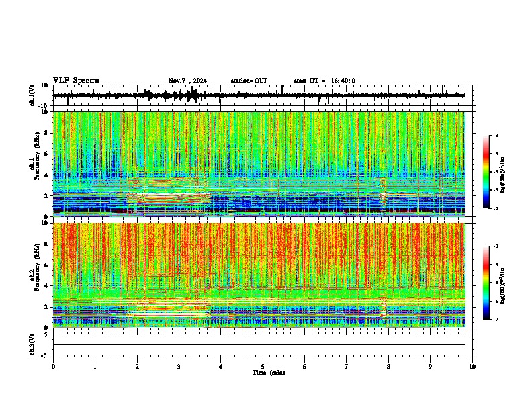Click the ch.1 color bar's vertical units label
The height and width of the screenshot is (411, 532).
pyautogui.click(x=503, y=175)
